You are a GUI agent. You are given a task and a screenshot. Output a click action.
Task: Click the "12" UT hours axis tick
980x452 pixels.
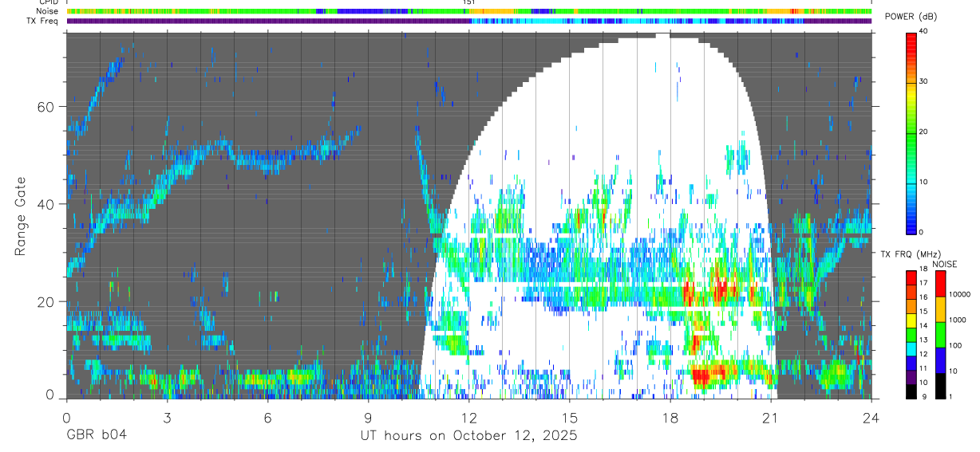[x=468, y=418]
